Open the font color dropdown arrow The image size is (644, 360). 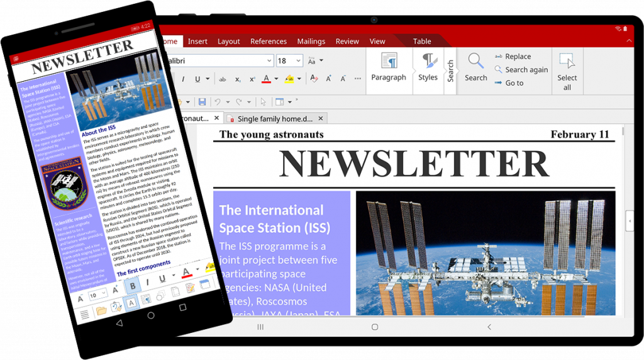[276, 79]
